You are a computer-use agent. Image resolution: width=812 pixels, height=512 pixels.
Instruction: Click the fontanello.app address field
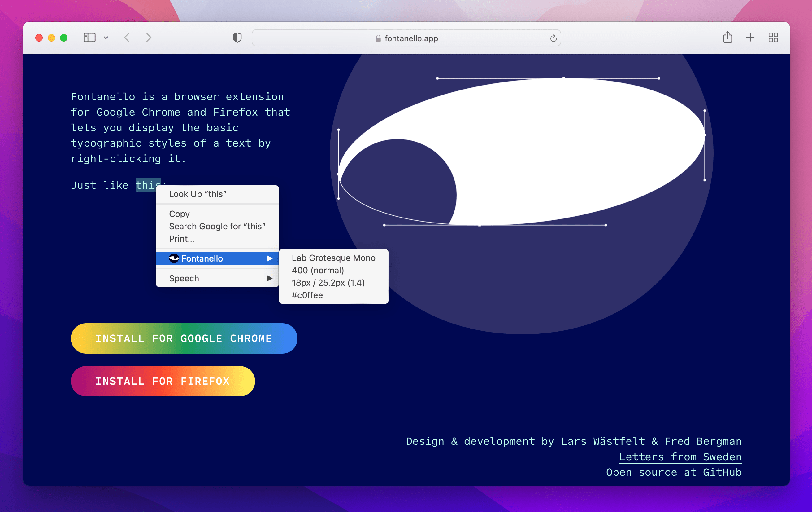coord(406,38)
